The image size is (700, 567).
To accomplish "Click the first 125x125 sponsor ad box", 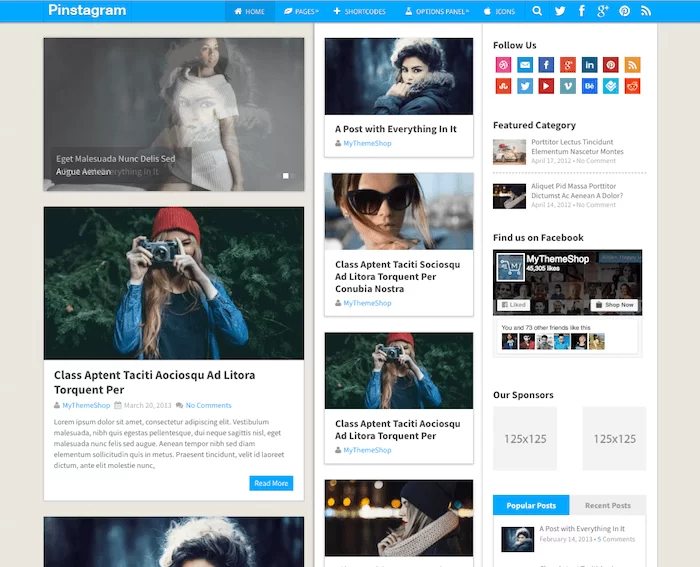I will click(524, 438).
